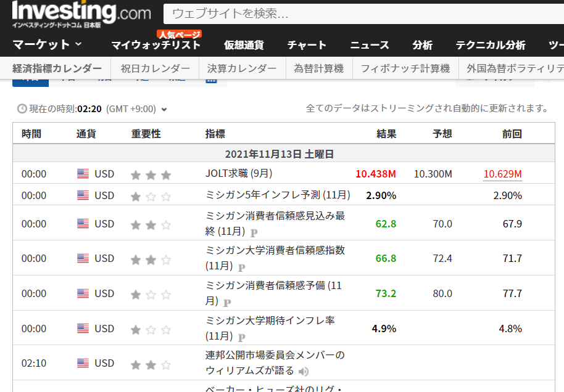This screenshot has width=564, height=392.
Task: Click the star rating on ミシガン5年インフレ予測 row
Action: [151, 196]
